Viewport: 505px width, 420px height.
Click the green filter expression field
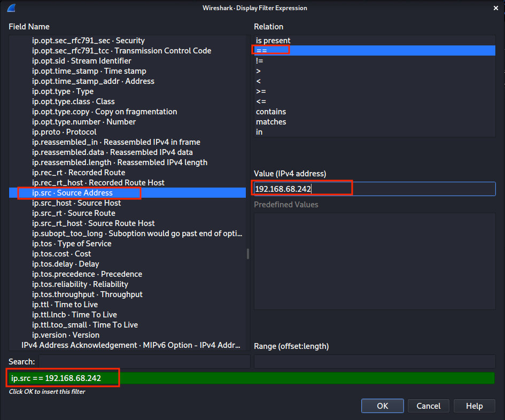pos(252,378)
